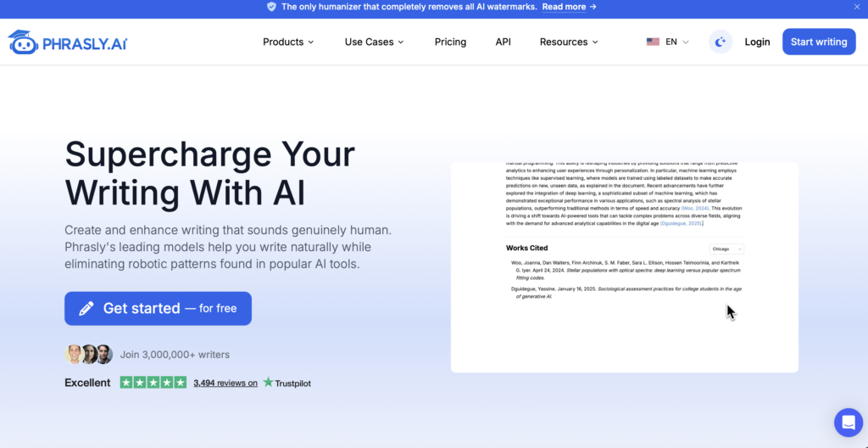Click the Excellent rating label
868x448 pixels.
tap(87, 383)
